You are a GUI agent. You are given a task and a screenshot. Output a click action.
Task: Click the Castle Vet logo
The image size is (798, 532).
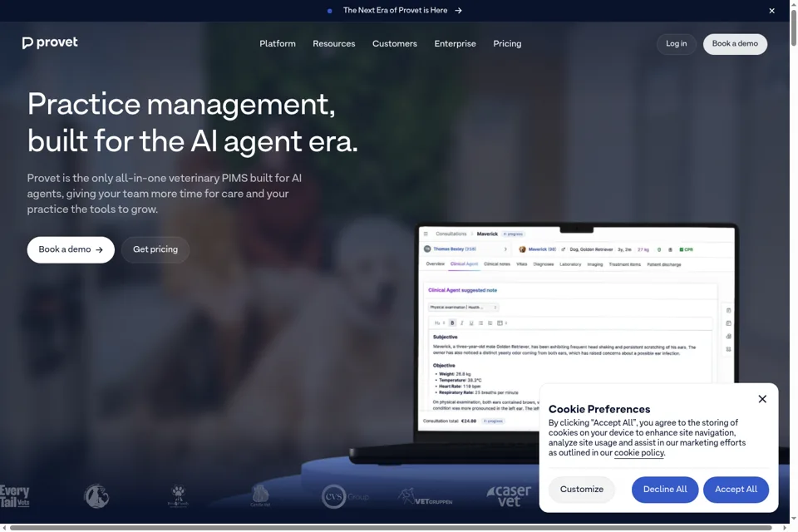[x=260, y=496]
